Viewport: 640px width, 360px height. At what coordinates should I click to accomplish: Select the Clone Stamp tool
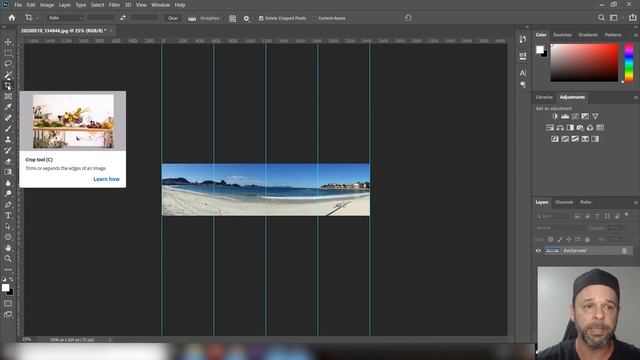(x=8, y=140)
